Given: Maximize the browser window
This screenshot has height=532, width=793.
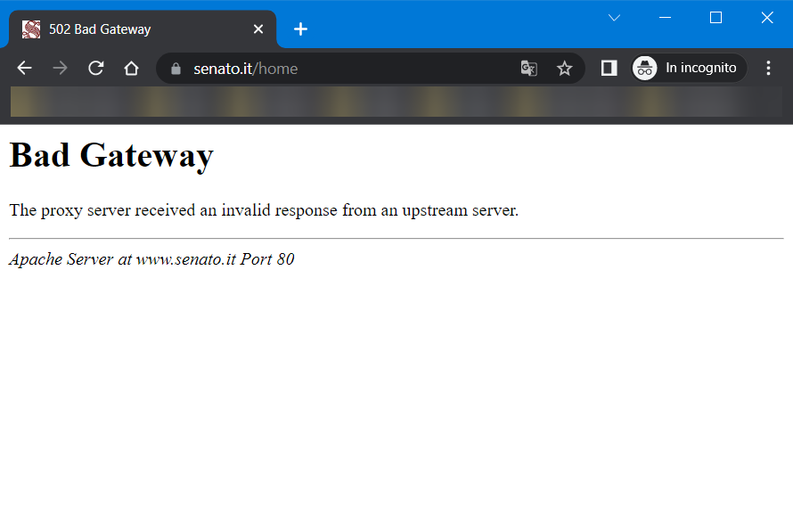Looking at the screenshot, I should point(715,18).
